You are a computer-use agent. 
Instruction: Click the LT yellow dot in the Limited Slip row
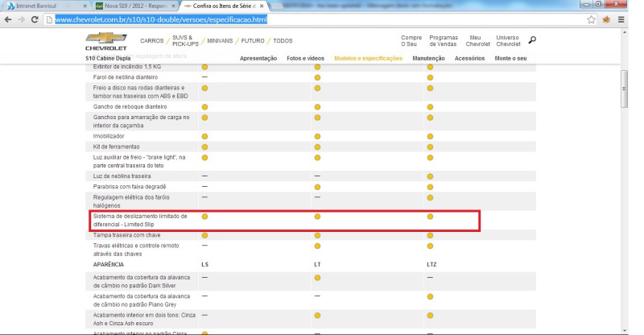click(317, 217)
